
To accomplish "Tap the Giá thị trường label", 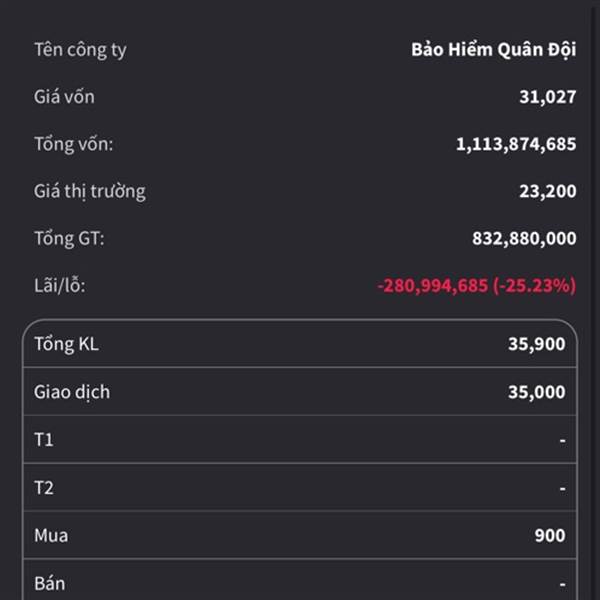I will [x=90, y=191].
